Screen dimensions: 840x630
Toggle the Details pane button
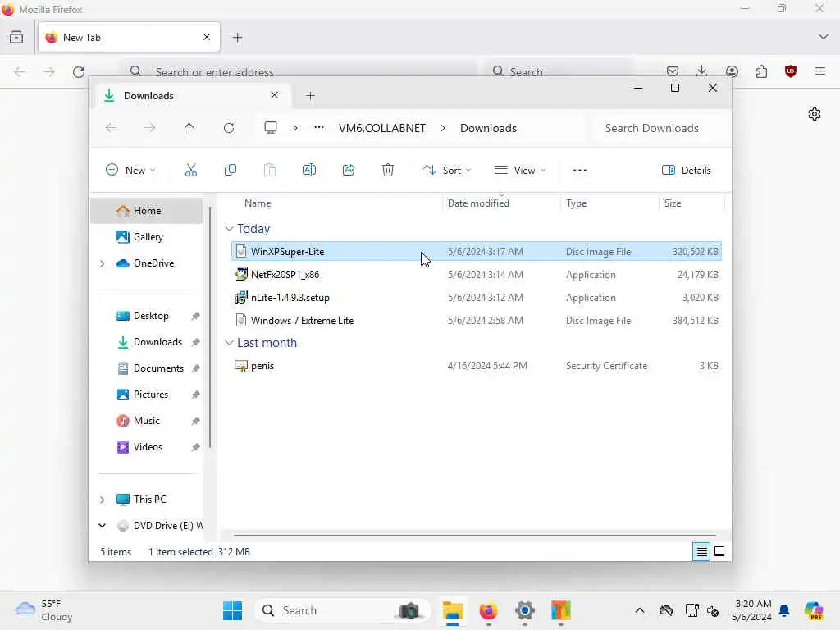click(687, 171)
